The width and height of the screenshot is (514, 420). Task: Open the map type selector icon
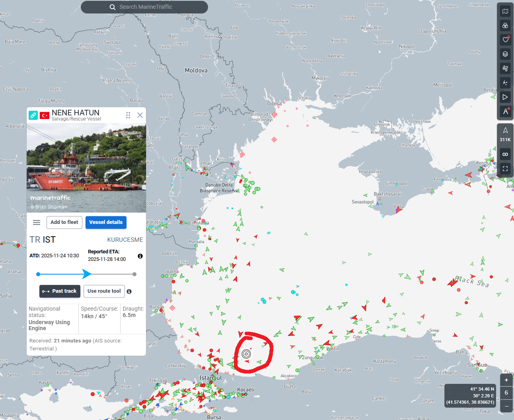pyautogui.click(x=505, y=11)
